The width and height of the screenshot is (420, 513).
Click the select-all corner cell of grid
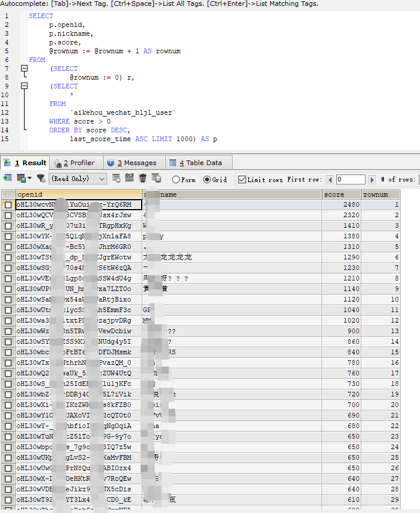(8, 194)
